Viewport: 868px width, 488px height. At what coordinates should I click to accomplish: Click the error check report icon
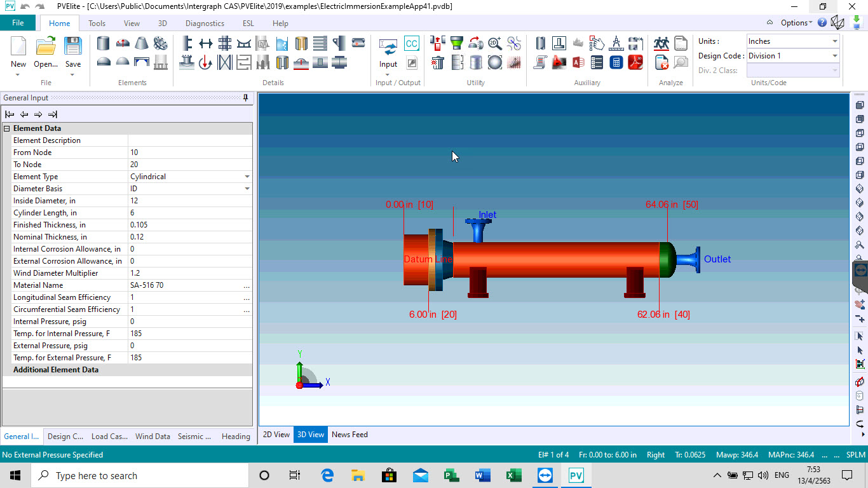[661, 62]
